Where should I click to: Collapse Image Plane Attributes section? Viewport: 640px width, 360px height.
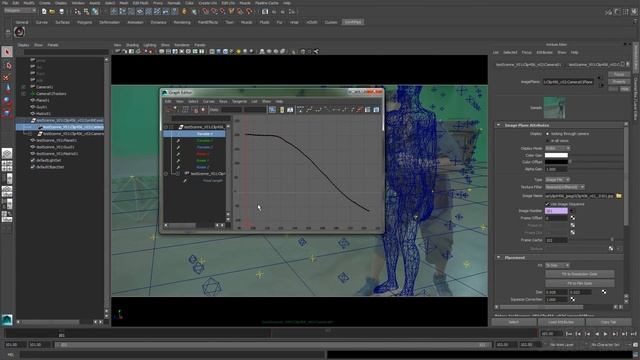(x=498, y=125)
